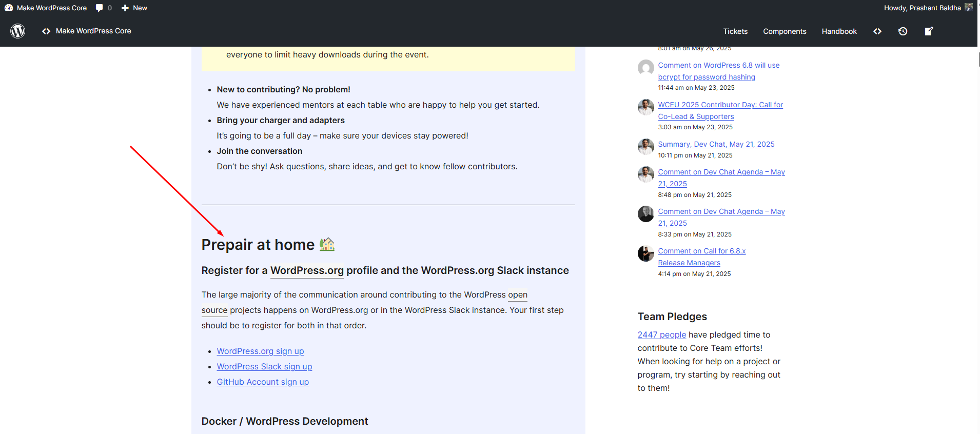Open Comment on WordPress 6.8 bcrypt link

pos(719,71)
